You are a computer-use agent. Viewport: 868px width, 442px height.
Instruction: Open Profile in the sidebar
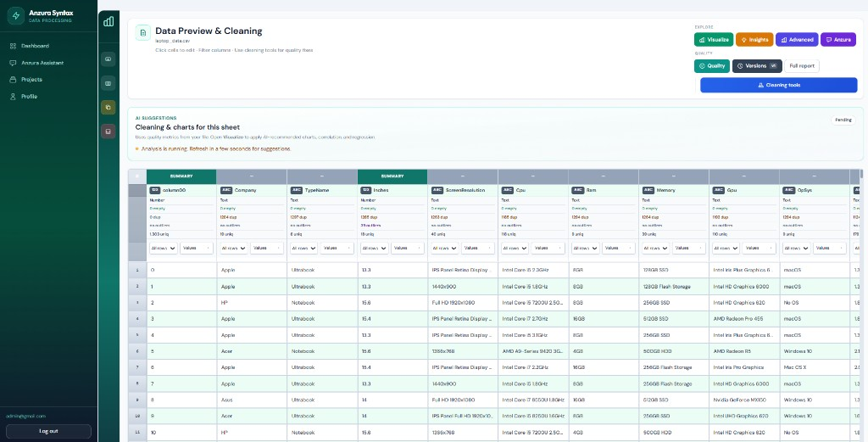point(48,97)
